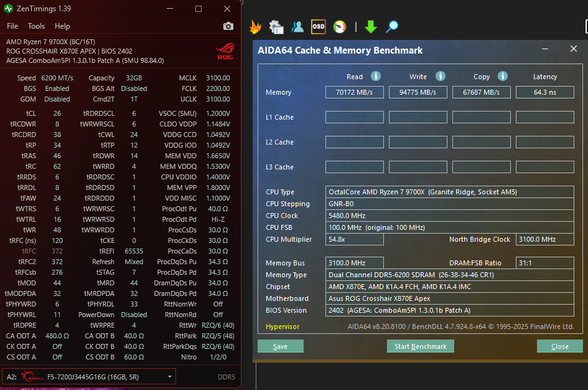Click the Start Benchmark button

pyautogui.click(x=421, y=346)
